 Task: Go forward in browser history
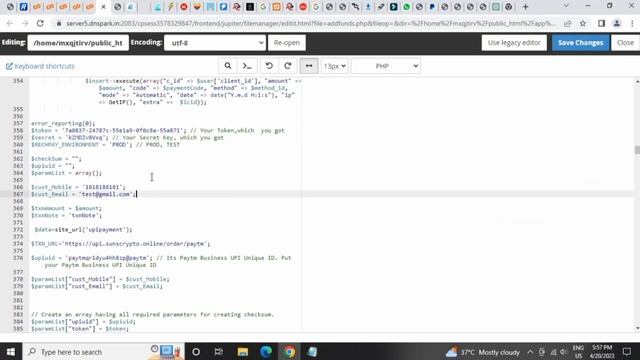[x=25, y=23]
